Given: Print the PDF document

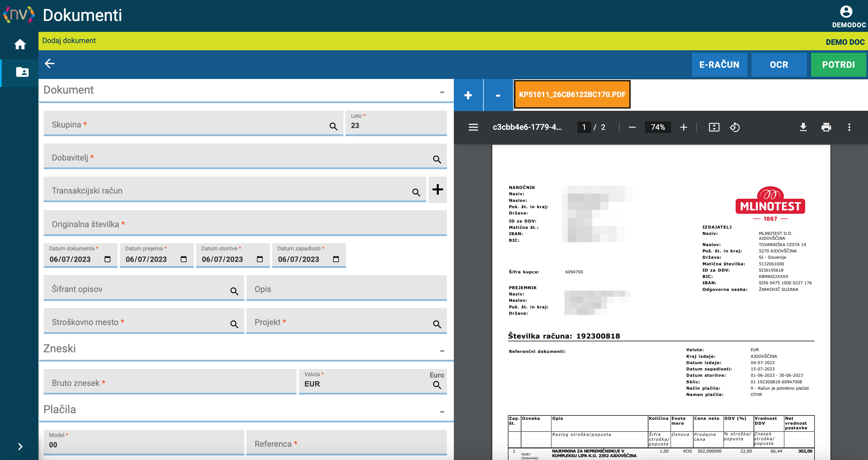Looking at the screenshot, I should click(826, 127).
